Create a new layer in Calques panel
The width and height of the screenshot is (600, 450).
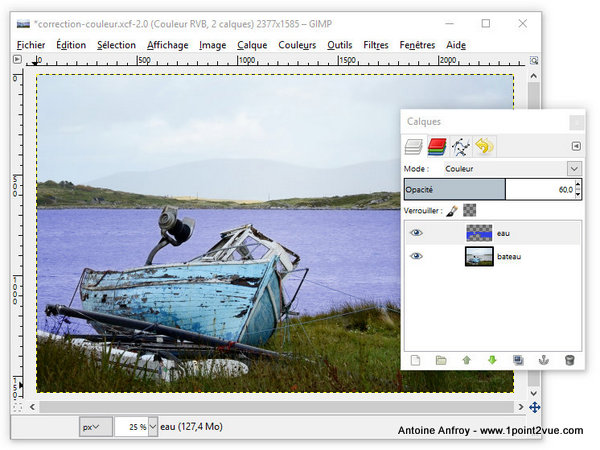(415, 360)
